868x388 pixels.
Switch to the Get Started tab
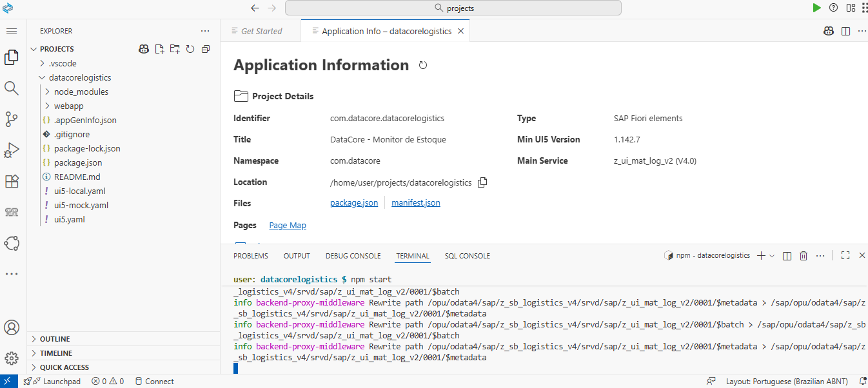click(261, 31)
